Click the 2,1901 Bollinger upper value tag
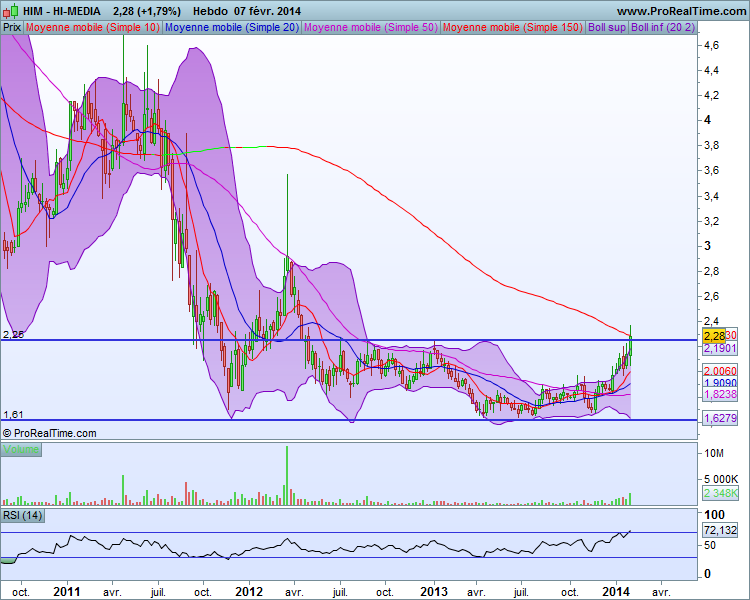The image size is (750, 600). tap(720, 348)
